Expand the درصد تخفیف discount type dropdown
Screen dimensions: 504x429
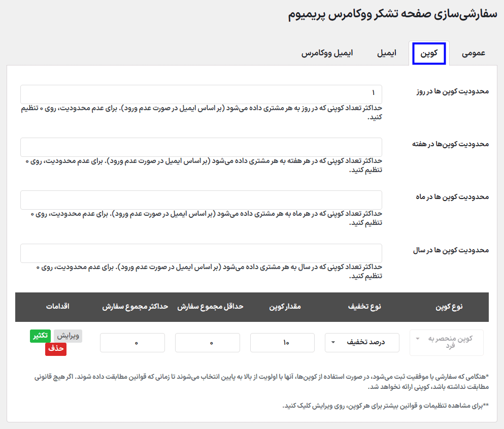[x=362, y=343]
